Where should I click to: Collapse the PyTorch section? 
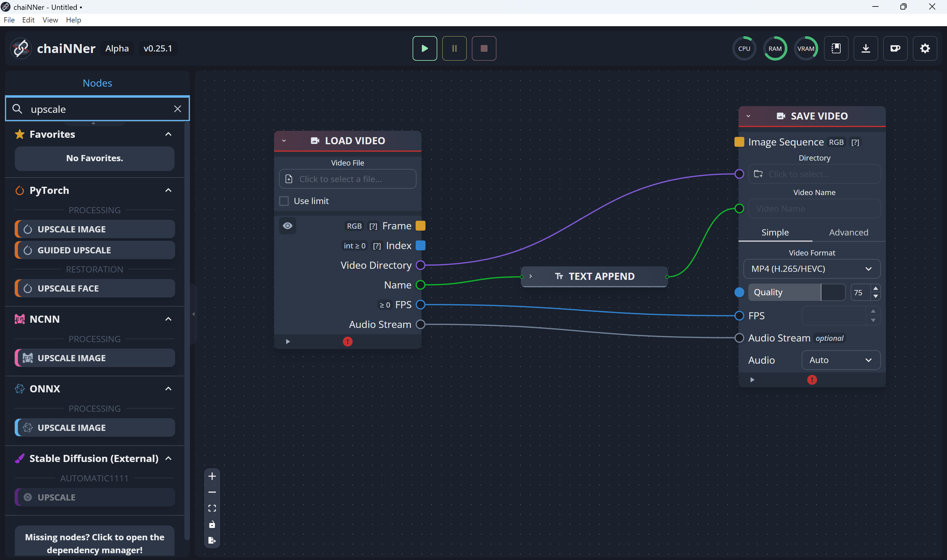(168, 190)
